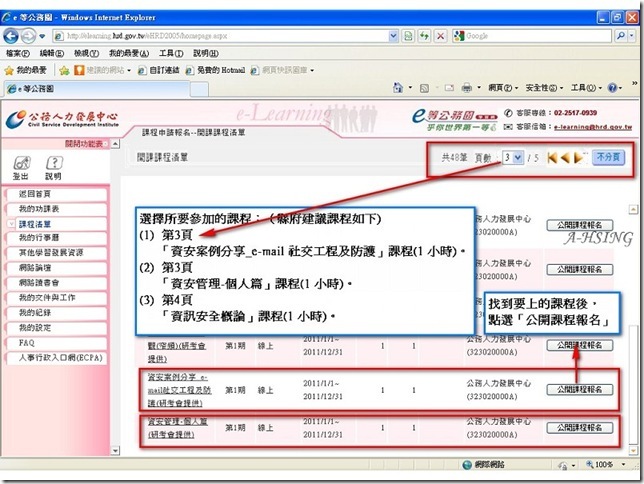Viewport: 644px width, 484px height.
Task: Select the e等公務園 browser tab
Action: point(97,89)
